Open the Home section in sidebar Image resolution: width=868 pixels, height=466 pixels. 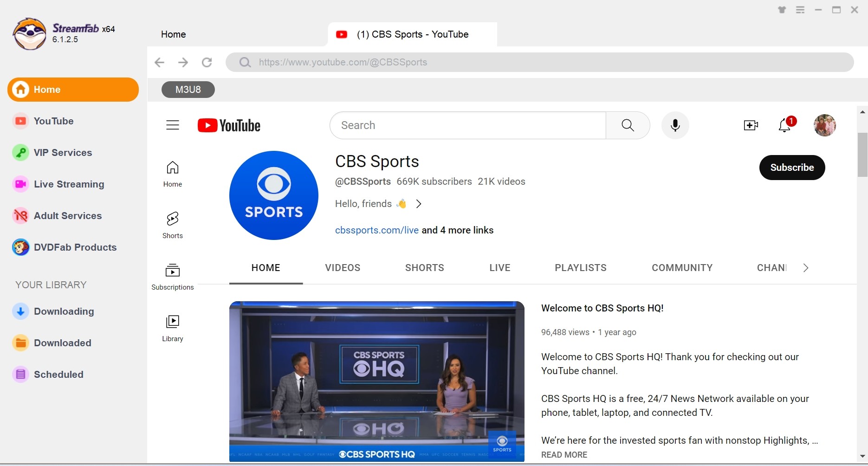coord(73,90)
